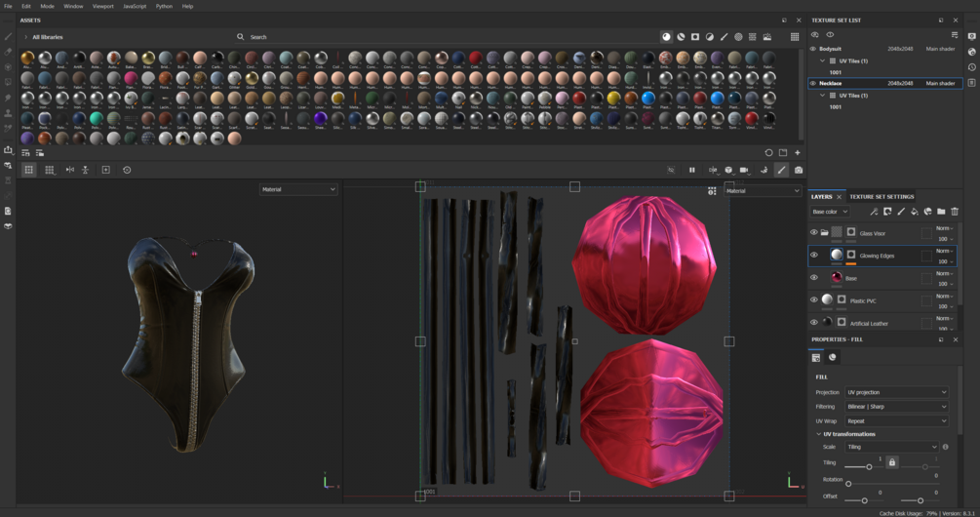The image size is (980, 517).
Task: Open texture set list settings menu icon
Action: click(955, 35)
